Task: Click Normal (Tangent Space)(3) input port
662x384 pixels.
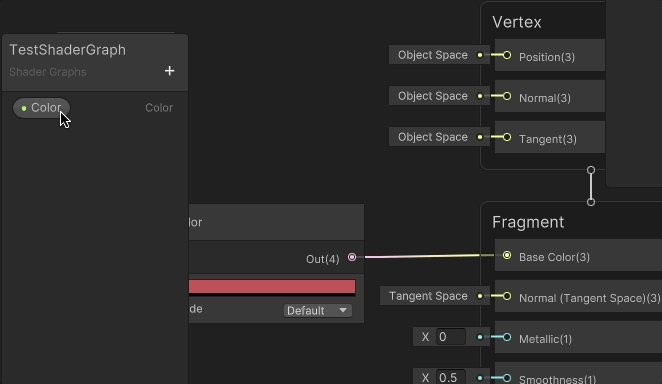Action: tap(507, 296)
